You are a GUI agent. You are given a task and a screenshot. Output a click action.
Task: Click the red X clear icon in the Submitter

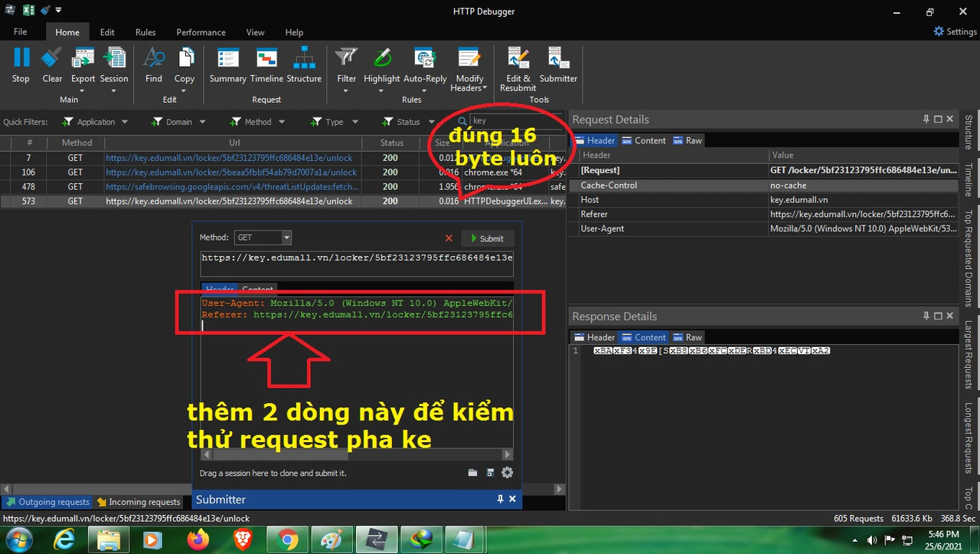click(449, 238)
